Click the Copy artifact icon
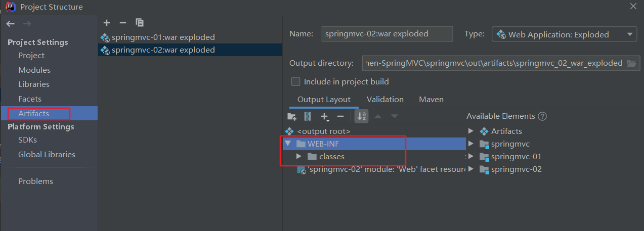Viewport: 644px width, 231px height. (140, 23)
